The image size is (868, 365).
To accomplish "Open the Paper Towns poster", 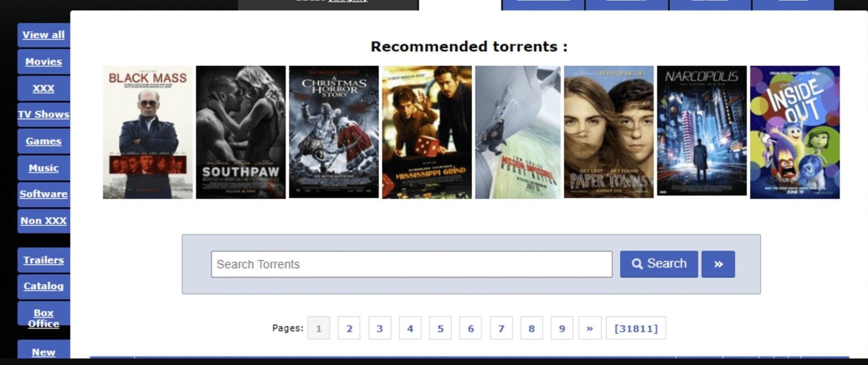I will pyautogui.click(x=609, y=132).
